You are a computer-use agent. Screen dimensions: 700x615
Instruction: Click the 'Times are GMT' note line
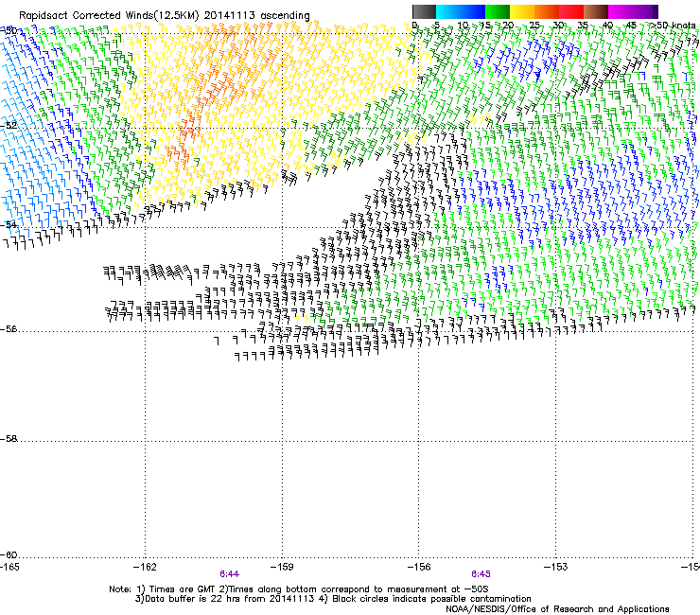click(x=299, y=589)
